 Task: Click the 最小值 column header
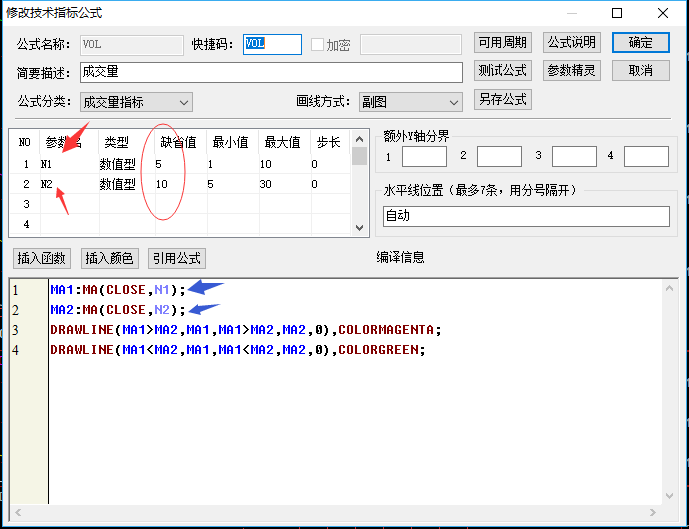coord(233,142)
